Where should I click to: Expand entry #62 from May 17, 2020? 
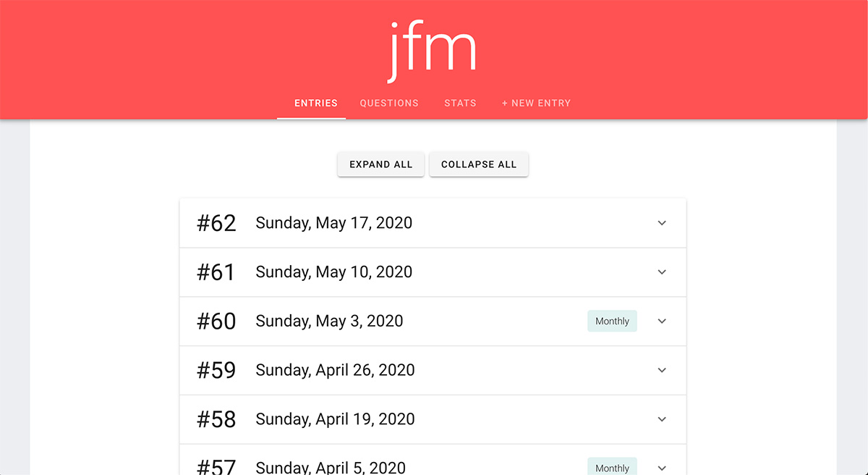(x=662, y=223)
